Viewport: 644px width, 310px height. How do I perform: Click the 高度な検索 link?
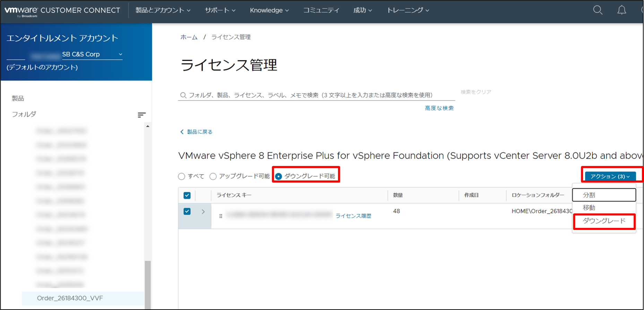click(439, 108)
